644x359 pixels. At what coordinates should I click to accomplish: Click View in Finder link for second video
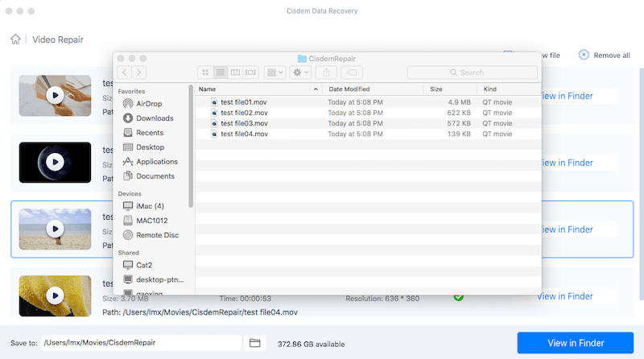pyautogui.click(x=568, y=163)
